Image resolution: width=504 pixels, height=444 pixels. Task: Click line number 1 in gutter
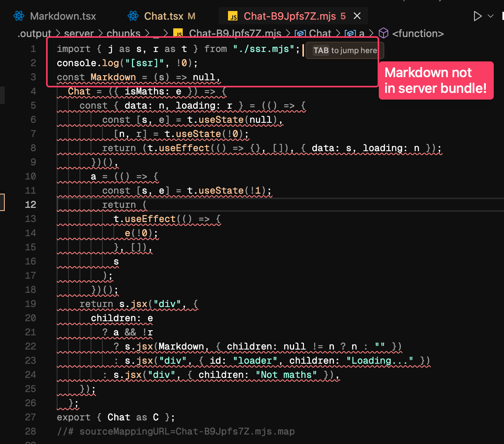tap(33, 49)
